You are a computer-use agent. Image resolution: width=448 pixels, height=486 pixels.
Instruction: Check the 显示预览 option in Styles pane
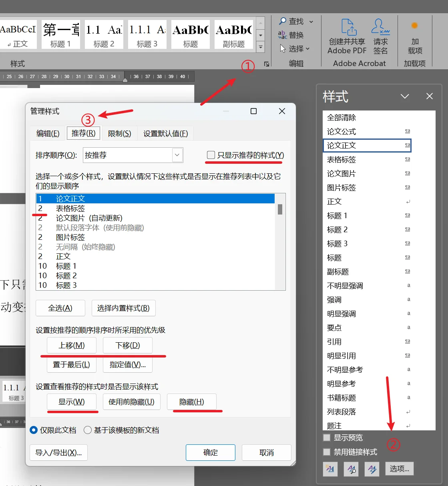326,437
